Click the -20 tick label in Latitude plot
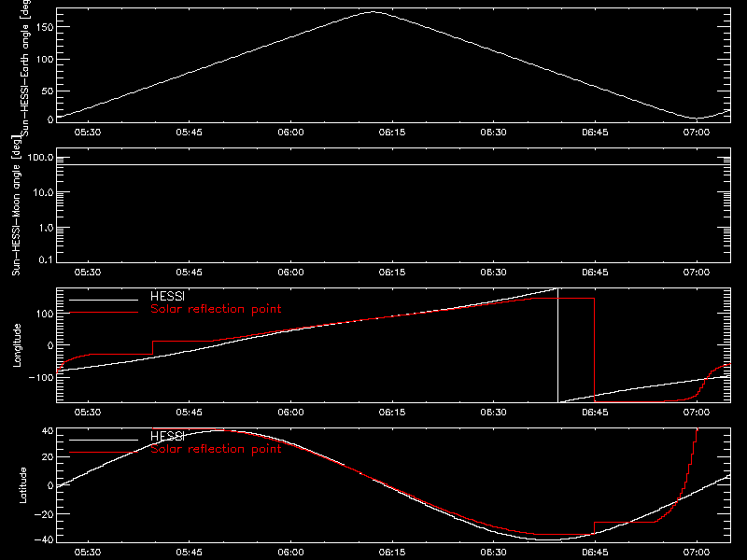The height and width of the screenshot is (560, 747). [44, 514]
